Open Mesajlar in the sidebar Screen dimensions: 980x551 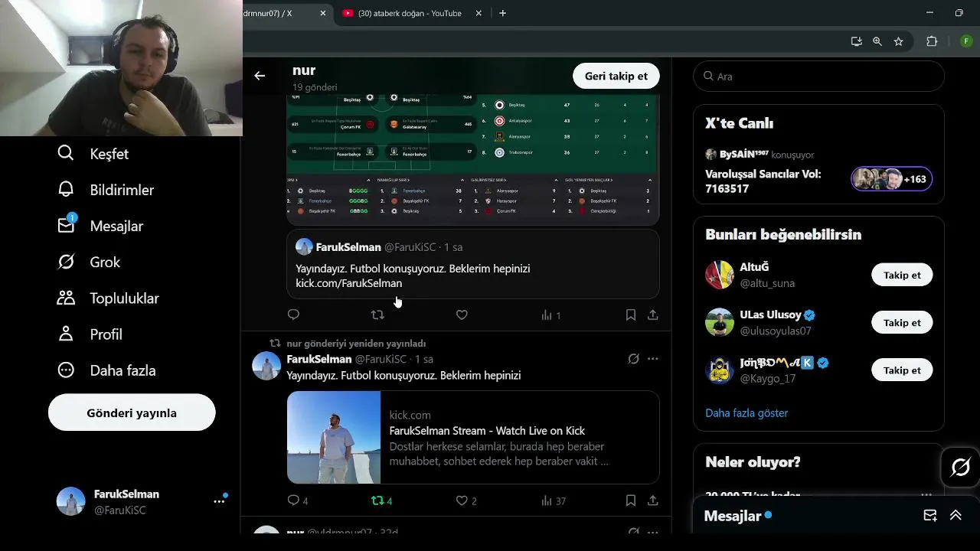(x=100, y=226)
